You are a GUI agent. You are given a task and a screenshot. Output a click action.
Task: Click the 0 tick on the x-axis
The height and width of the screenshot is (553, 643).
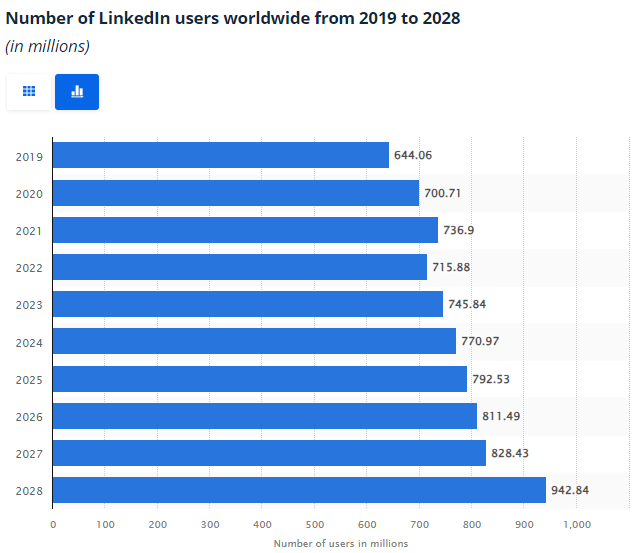coord(53,524)
